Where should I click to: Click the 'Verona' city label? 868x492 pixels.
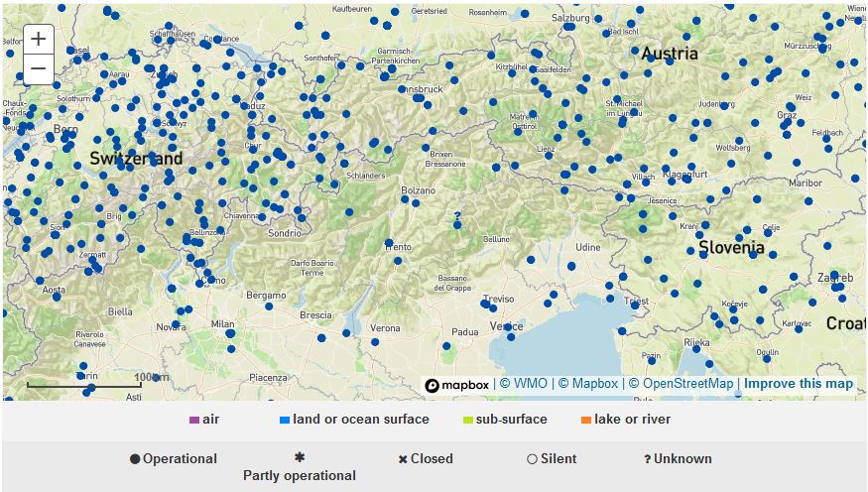tap(385, 328)
